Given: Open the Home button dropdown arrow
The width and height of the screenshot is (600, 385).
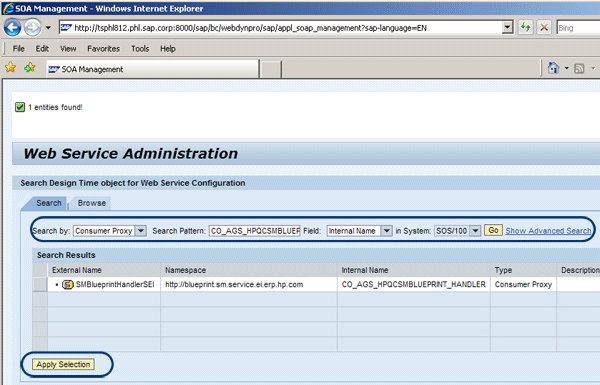Looking at the screenshot, I should 567,68.
